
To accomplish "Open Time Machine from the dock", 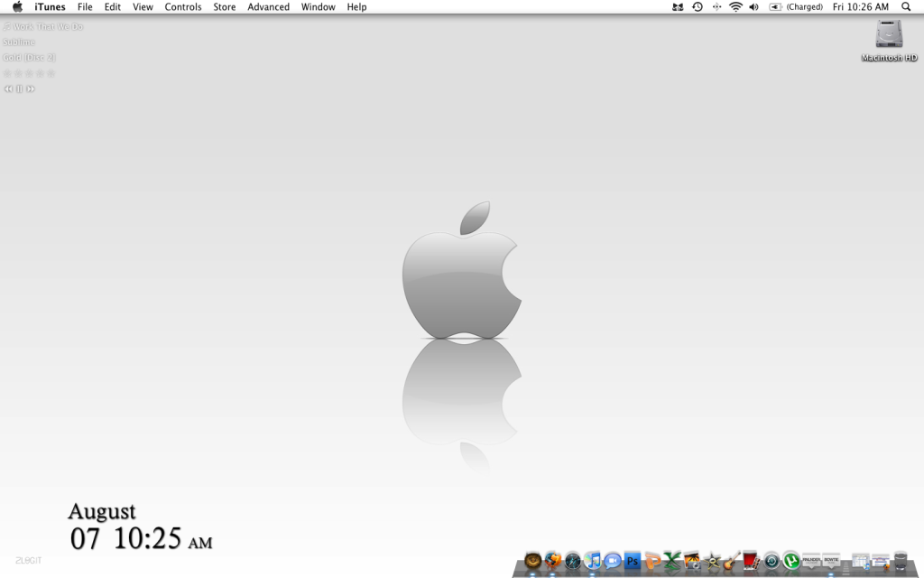I will tap(771, 560).
